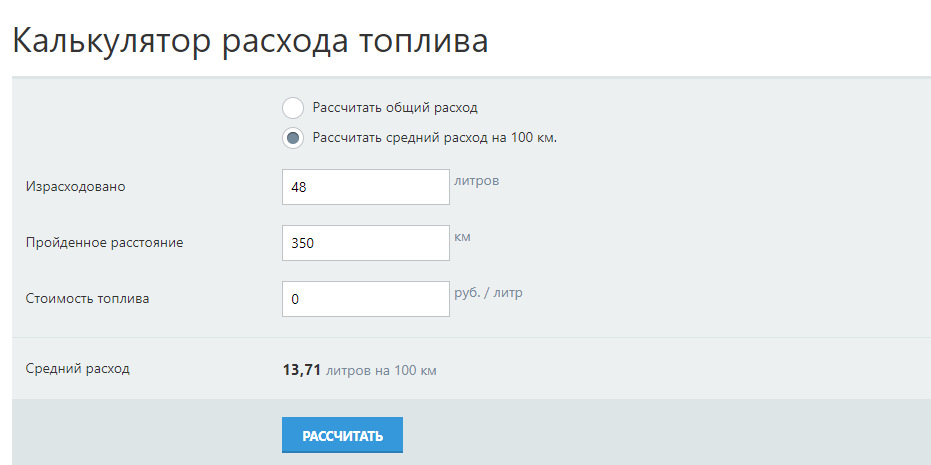Focus the "Израсходовано" input field containing 48
The image size is (931, 465).
(x=365, y=187)
